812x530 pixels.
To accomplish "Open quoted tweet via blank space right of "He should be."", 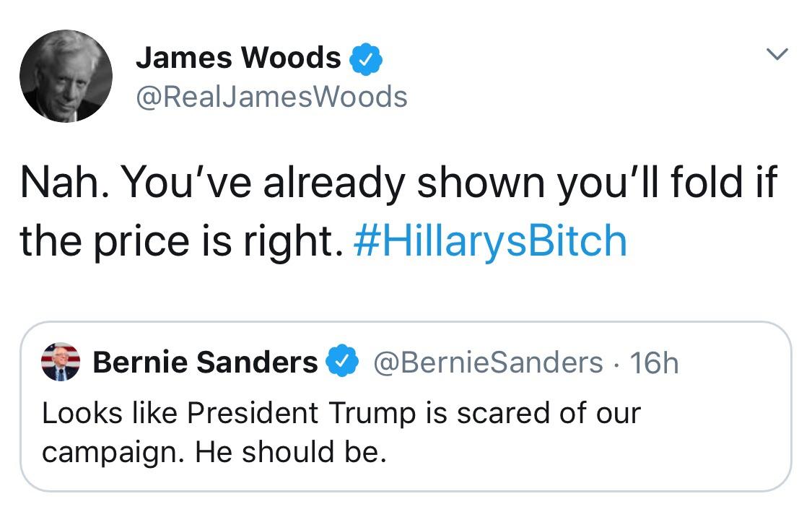I will [x=585, y=453].
